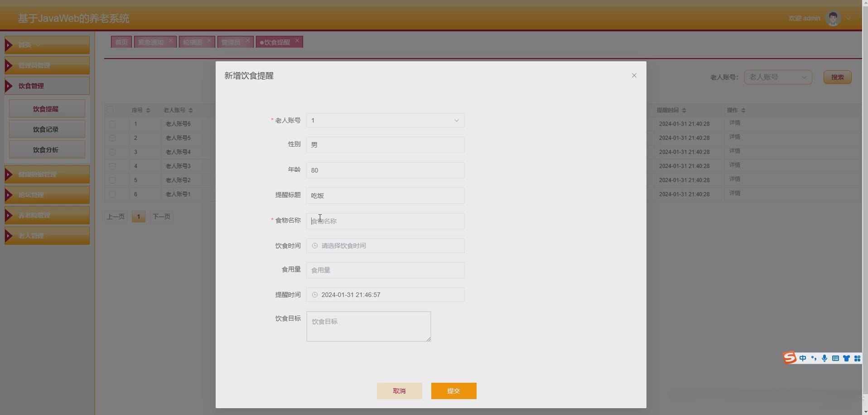Viewport: 868px width, 415px height.
Task: Click inside the 食物名称 input field
Action: 385,221
